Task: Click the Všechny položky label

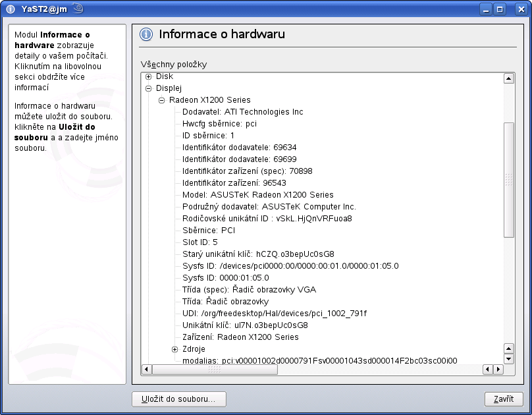Action: click(x=174, y=65)
